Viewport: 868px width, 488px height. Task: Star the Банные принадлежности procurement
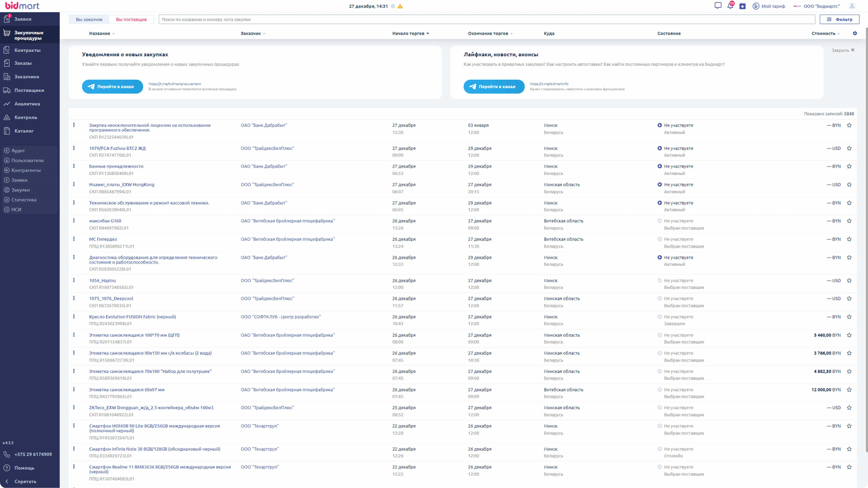click(x=849, y=166)
